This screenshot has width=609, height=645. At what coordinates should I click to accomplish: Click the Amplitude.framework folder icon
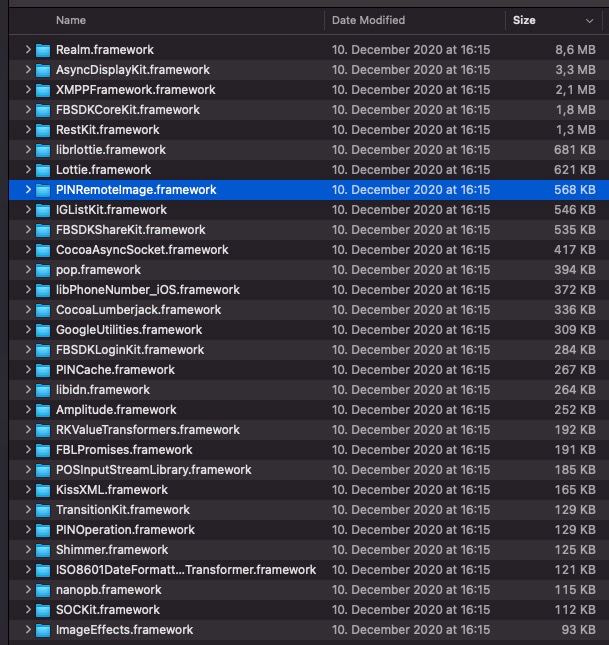[43, 411]
